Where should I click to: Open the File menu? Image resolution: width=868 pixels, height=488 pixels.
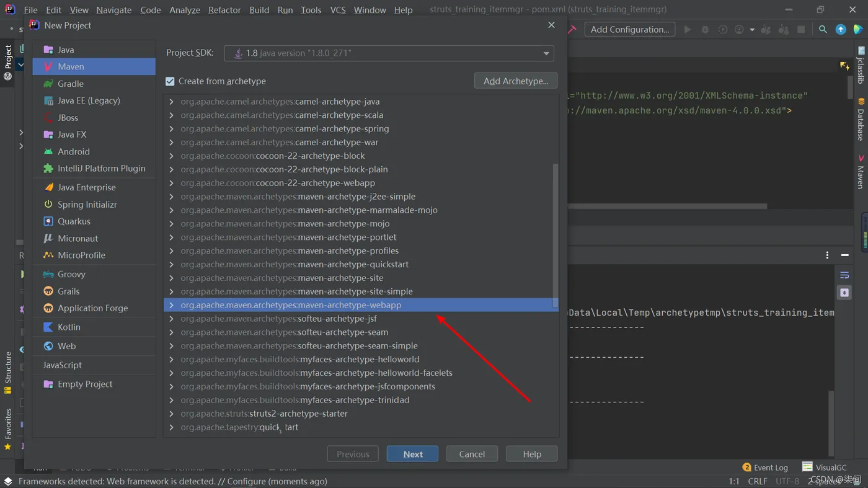[x=30, y=10]
